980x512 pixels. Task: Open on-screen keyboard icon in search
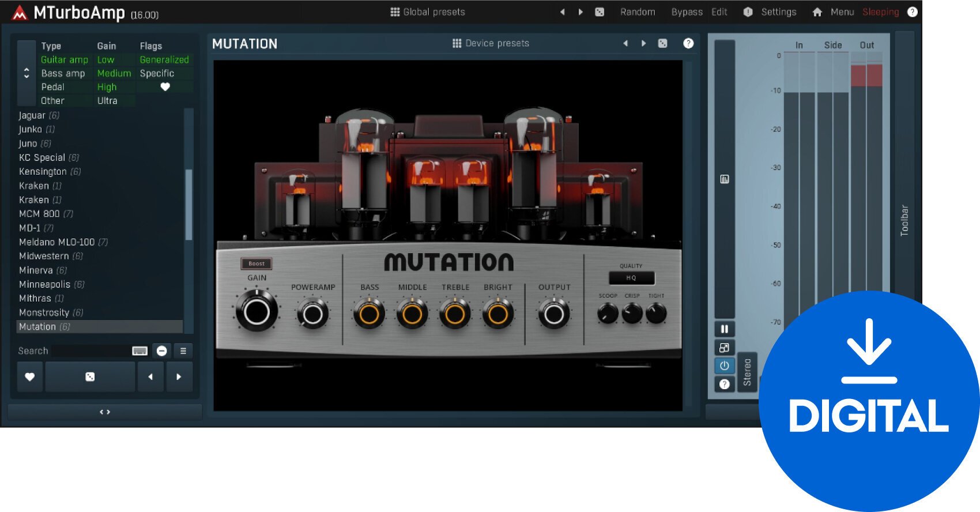(x=140, y=351)
